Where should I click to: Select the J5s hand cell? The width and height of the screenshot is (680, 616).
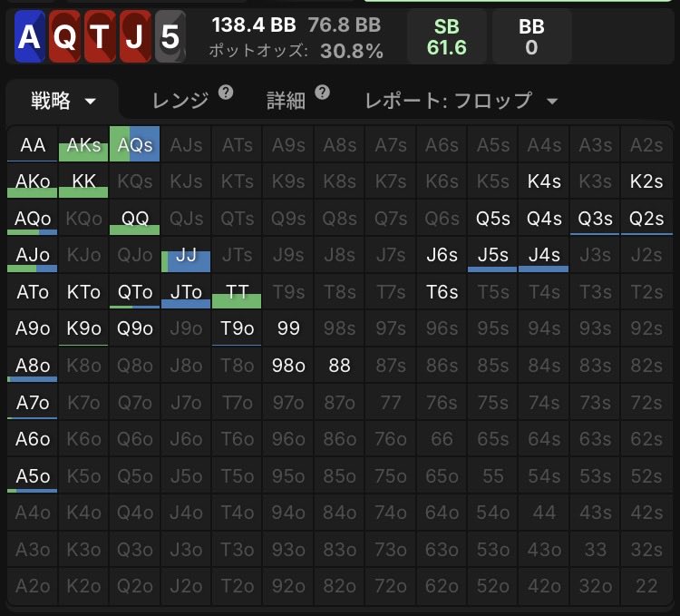pyautogui.click(x=492, y=254)
